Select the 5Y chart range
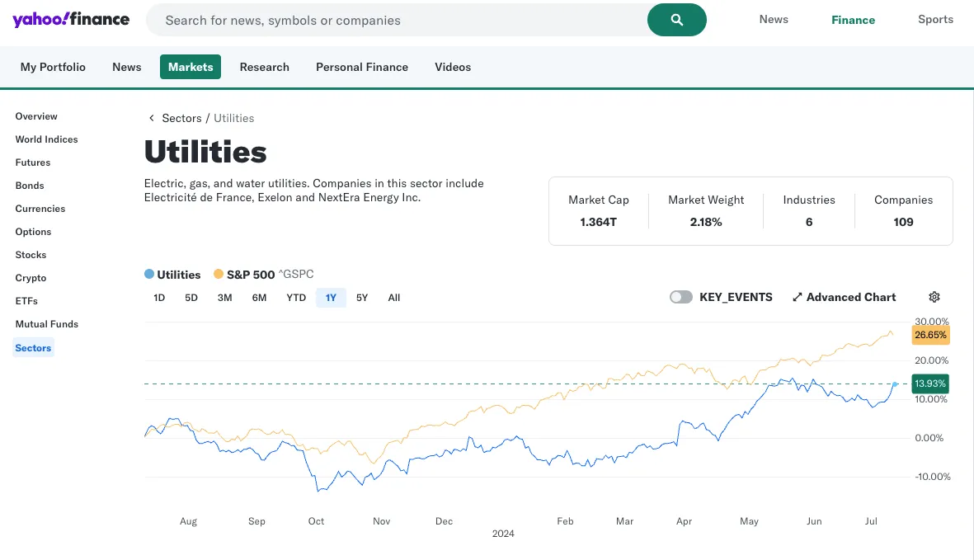The image size is (974, 560). coord(362,298)
